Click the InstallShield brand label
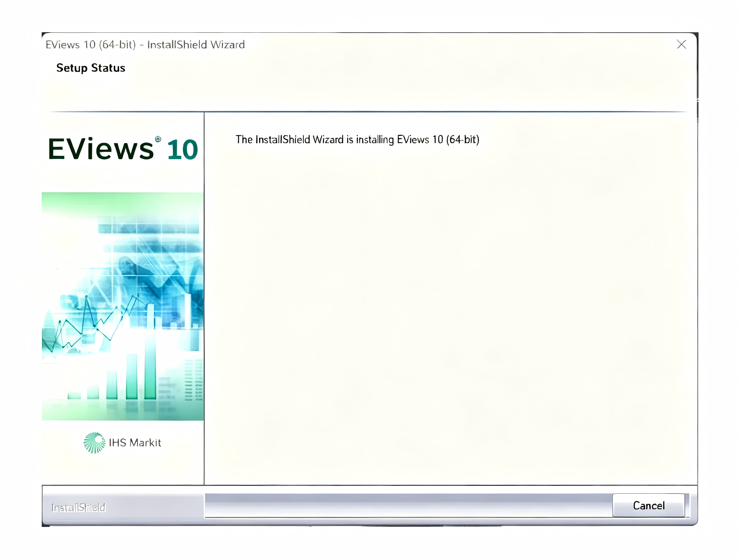This screenshot has height=560, width=740. pyautogui.click(x=78, y=507)
